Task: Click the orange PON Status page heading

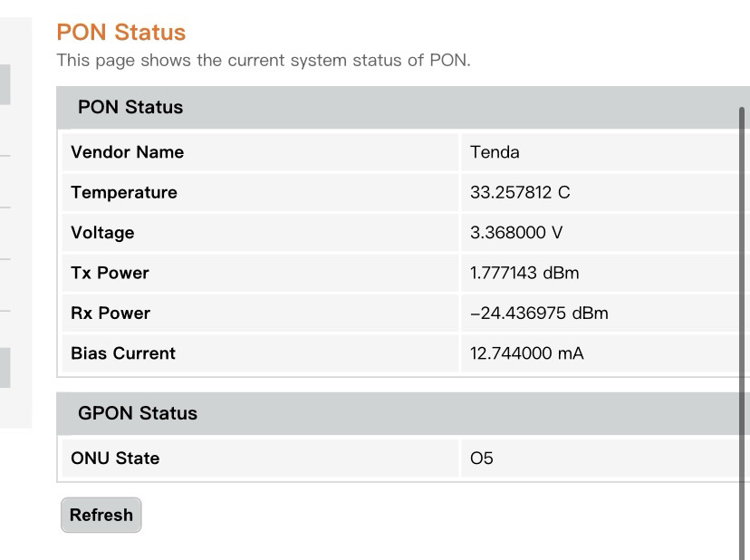Action: click(120, 33)
